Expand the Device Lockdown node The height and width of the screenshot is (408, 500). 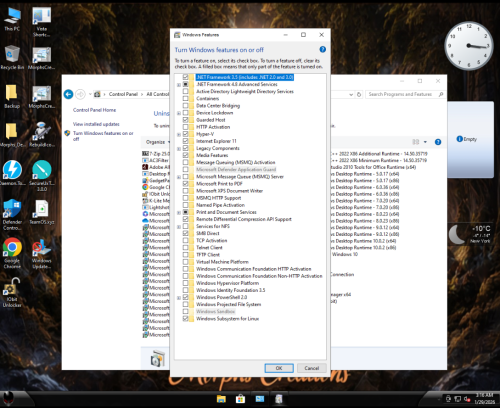tap(179, 113)
